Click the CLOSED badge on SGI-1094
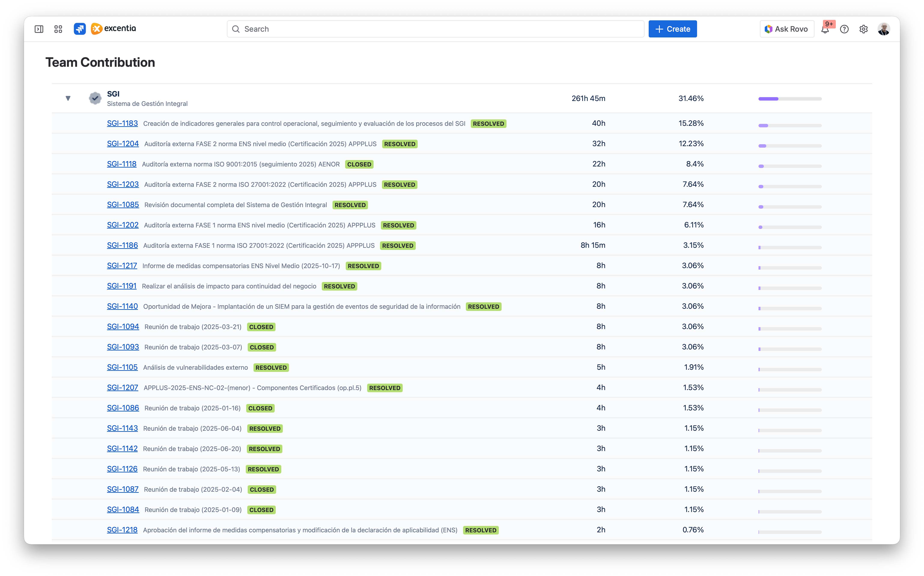 tap(261, 327)
